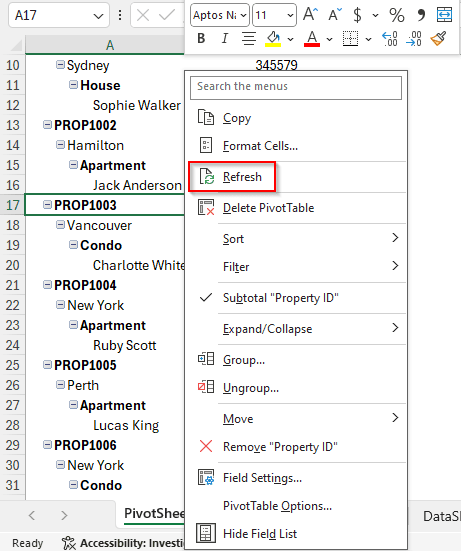
Task: Click the Merge and Center icon
Action: pos(444,15)
